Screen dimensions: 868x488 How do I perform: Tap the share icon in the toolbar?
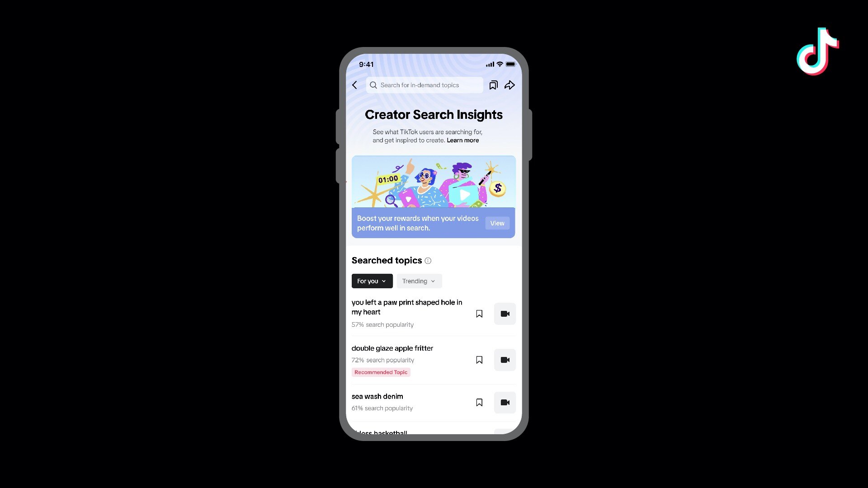[509, 84]
